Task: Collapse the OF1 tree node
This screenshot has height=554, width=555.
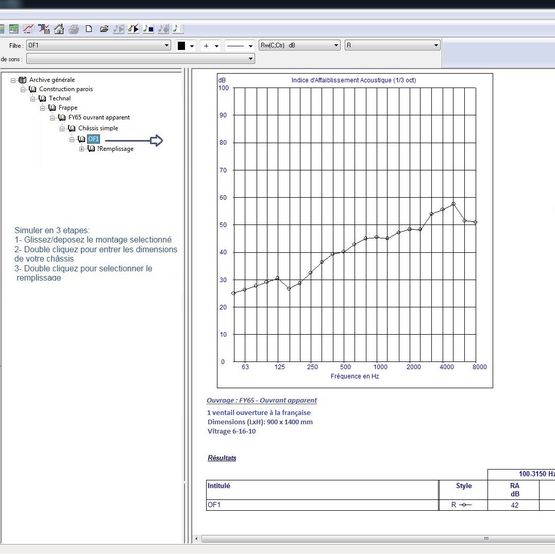Action: coord(72,139)
